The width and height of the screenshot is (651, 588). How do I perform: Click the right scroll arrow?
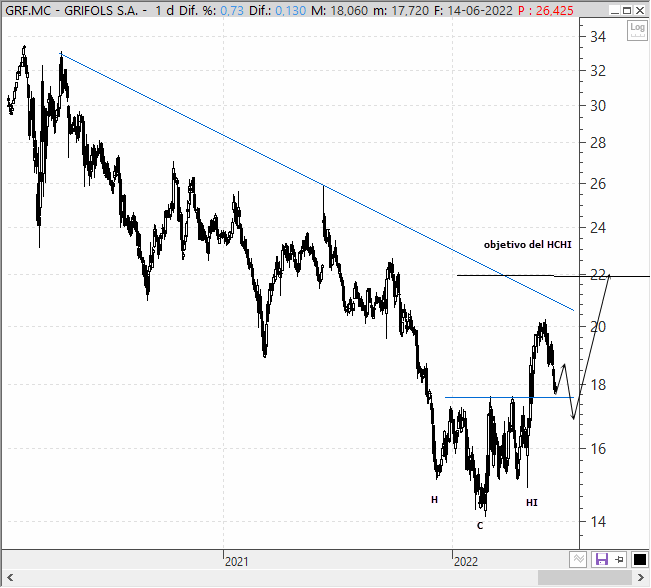[x=641, y=578]
